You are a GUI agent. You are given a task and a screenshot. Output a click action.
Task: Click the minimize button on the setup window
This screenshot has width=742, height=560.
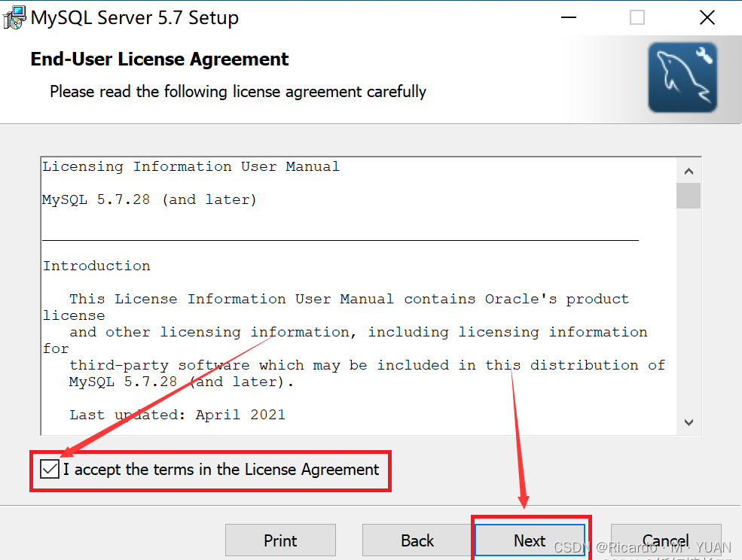coord(567,17)
